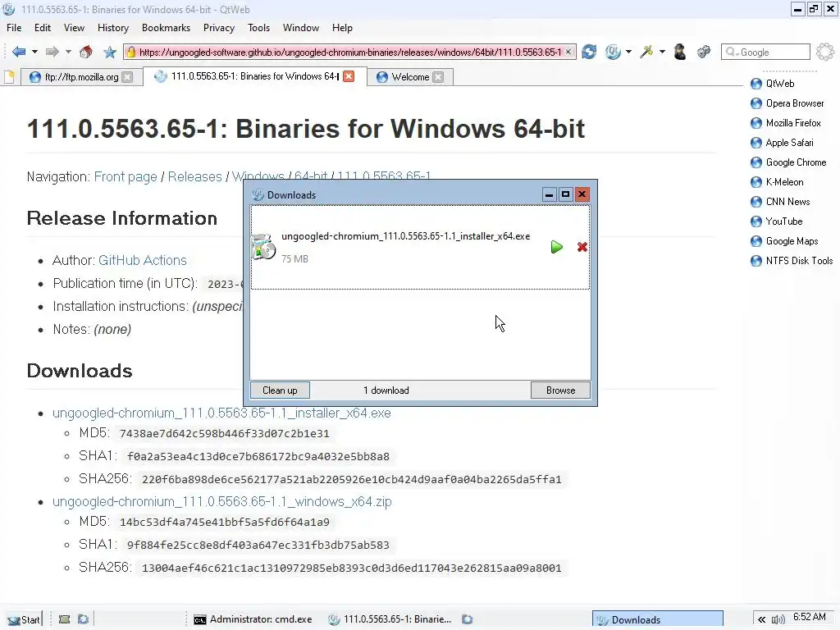
Task: Open the History menu
Action: [x=113, y=28]
